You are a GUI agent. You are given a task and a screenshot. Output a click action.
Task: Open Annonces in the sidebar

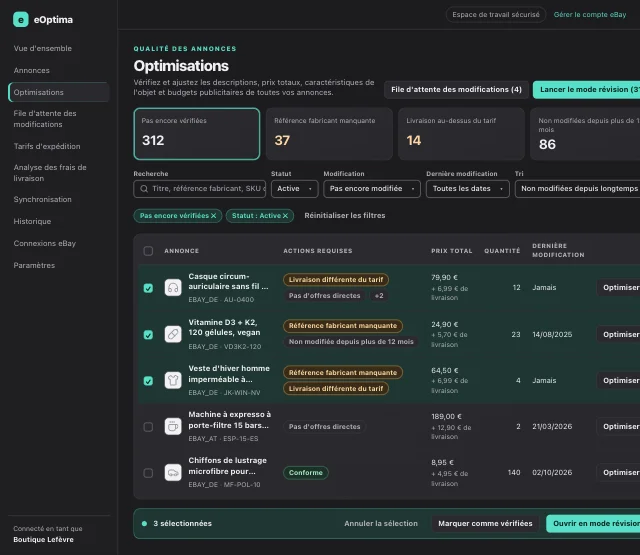click(31, 70)
